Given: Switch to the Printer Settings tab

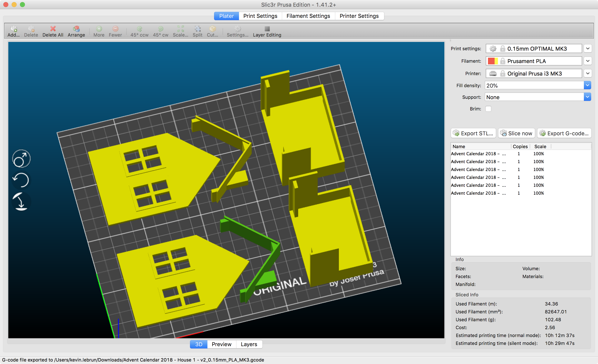Looking at the screenshot, I should 359,16.
